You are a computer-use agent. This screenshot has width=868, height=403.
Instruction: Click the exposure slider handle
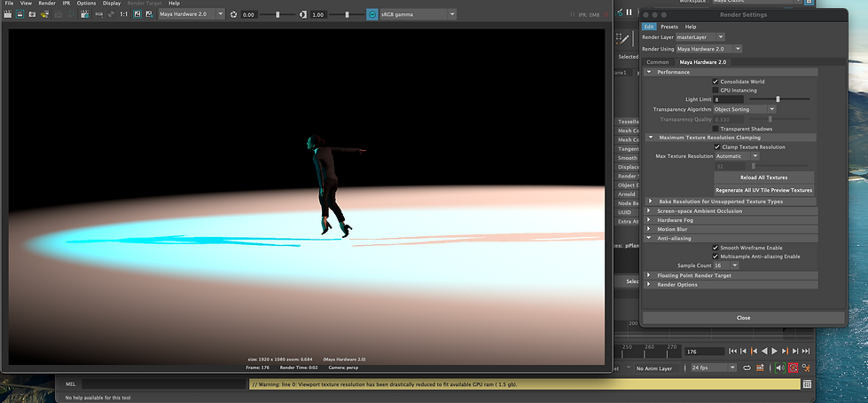pyautogui.click(x=278, y=14)
